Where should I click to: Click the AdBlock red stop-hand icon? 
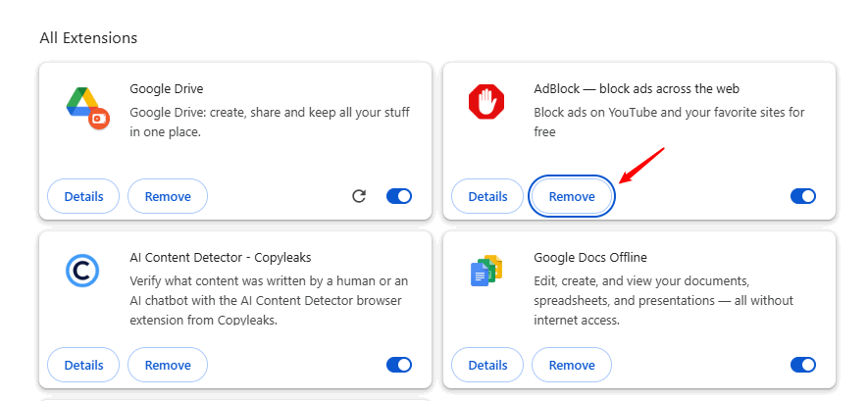tap(486, 102)
